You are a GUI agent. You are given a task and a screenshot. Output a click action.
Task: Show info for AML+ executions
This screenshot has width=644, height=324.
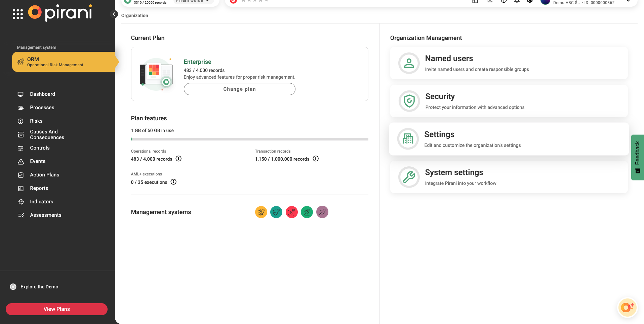173,182
